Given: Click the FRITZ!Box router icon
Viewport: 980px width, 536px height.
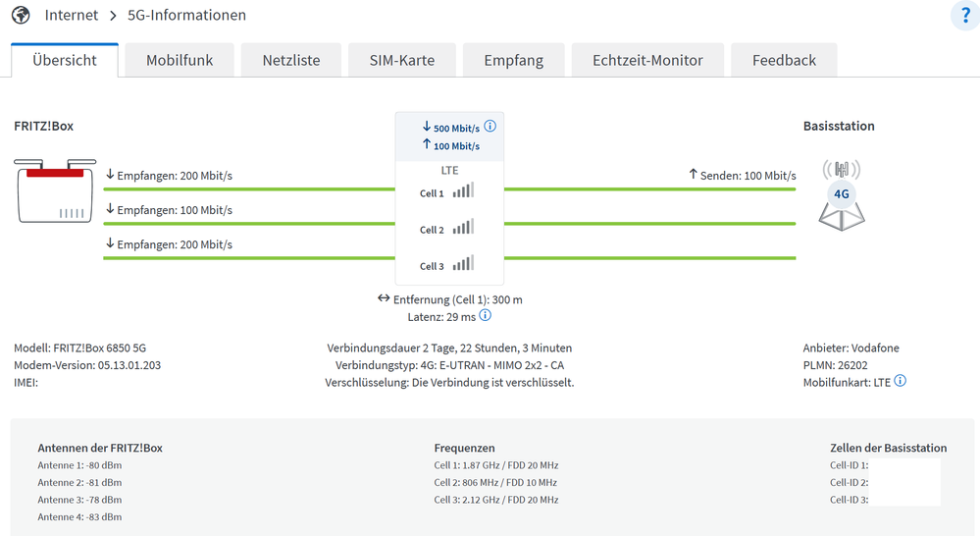Looking at the screenshot, I should (x=55, y=191).
